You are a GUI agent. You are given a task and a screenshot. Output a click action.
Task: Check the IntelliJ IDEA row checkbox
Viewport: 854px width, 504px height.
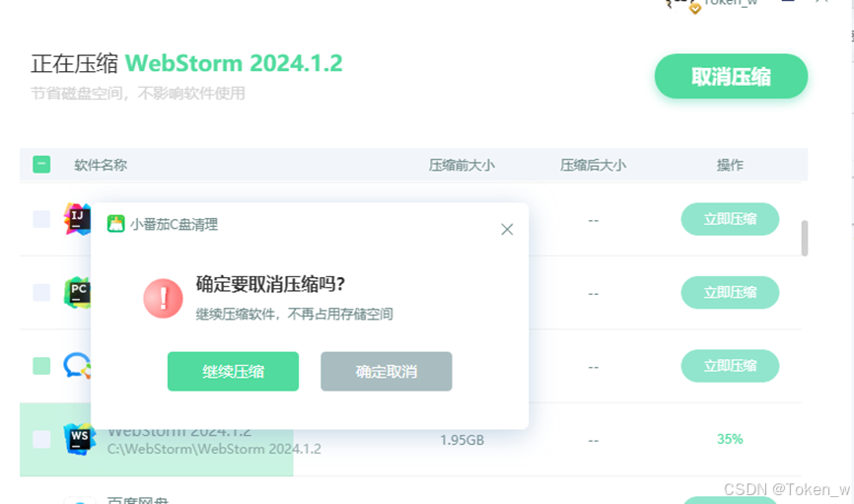click(x=41, y=219)
